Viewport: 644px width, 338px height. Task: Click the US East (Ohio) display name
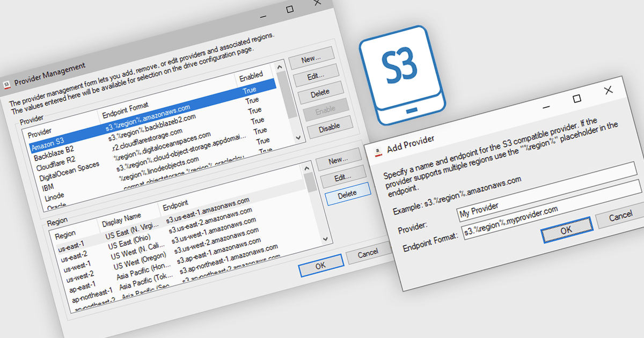[129, 241]
